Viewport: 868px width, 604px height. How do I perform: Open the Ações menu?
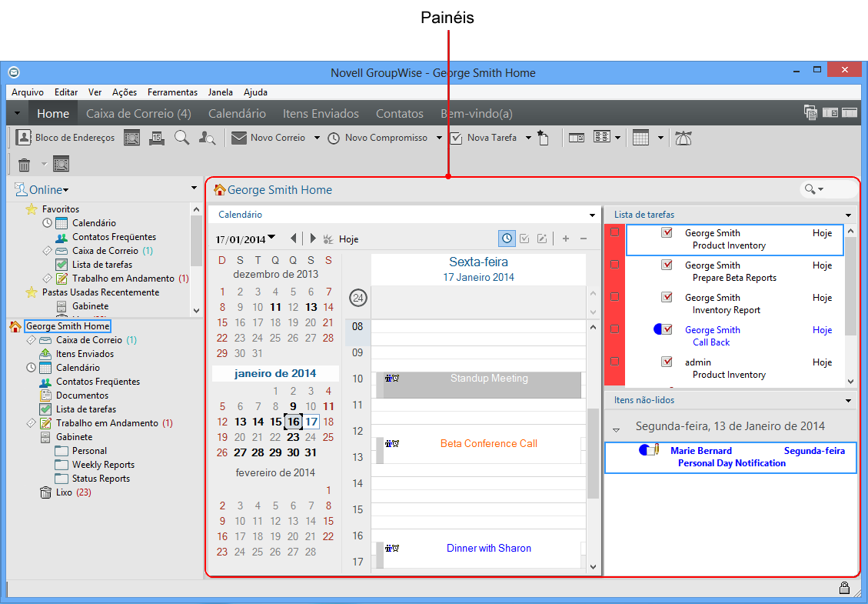coord(125,92)
